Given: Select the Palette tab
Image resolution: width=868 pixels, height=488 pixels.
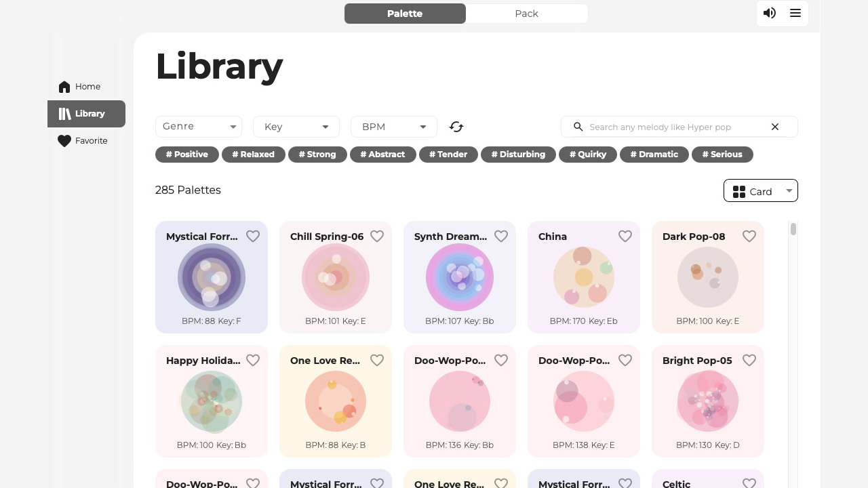Looking at the screenshot, I should [405, 14].
